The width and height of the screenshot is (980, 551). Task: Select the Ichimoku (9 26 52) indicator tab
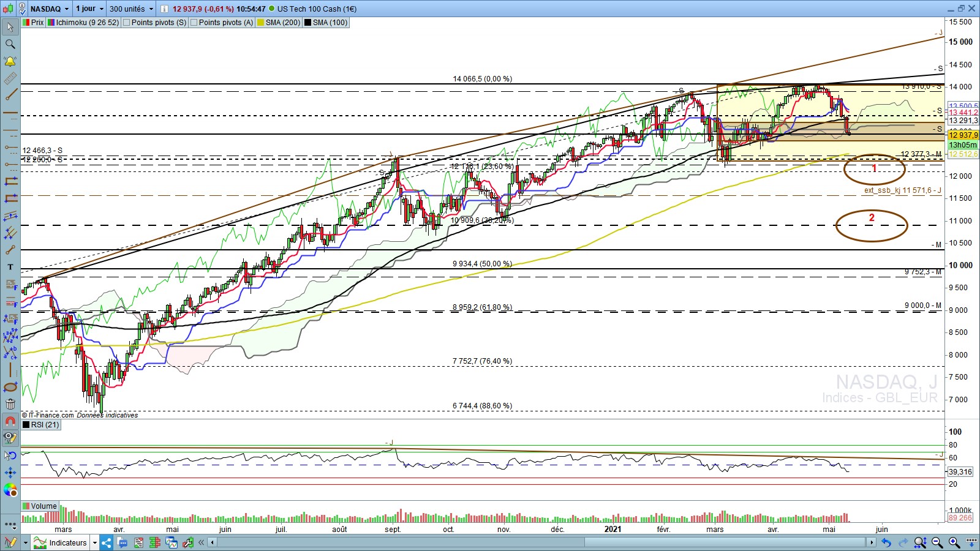86,23
